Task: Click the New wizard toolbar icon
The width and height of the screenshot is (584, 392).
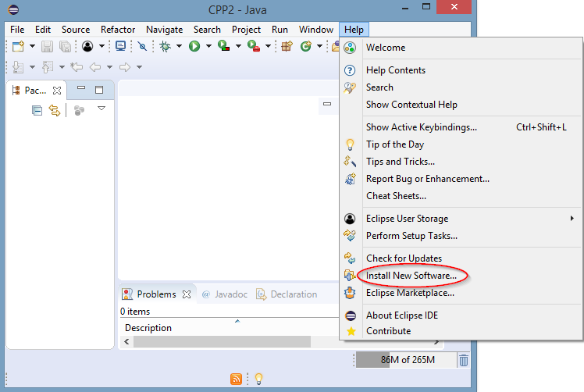Action: tap(18, 47)
